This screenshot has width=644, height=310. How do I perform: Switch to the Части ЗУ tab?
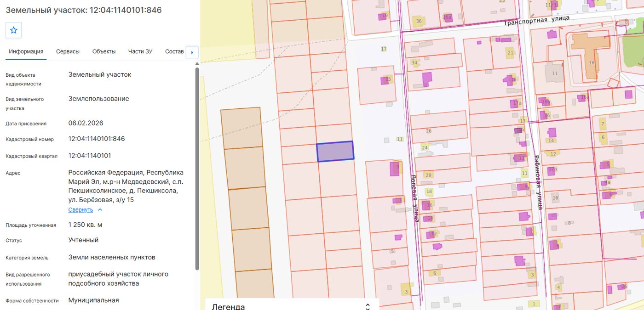(140, 51)
